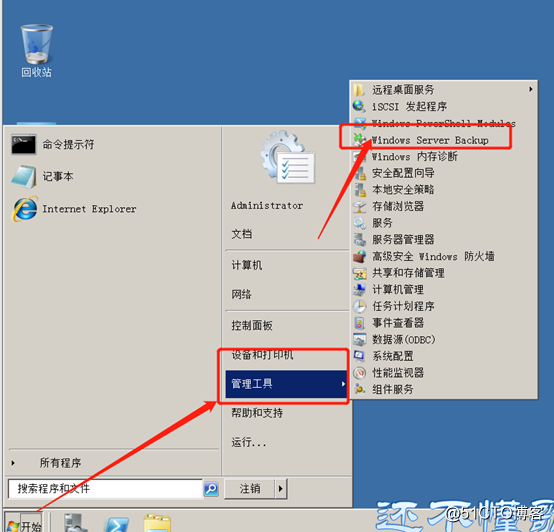Click the 数据源(ODBC) icon
The height and width of the screenshot is (532, 554).
pyautogui.click(x=360, y=339)
